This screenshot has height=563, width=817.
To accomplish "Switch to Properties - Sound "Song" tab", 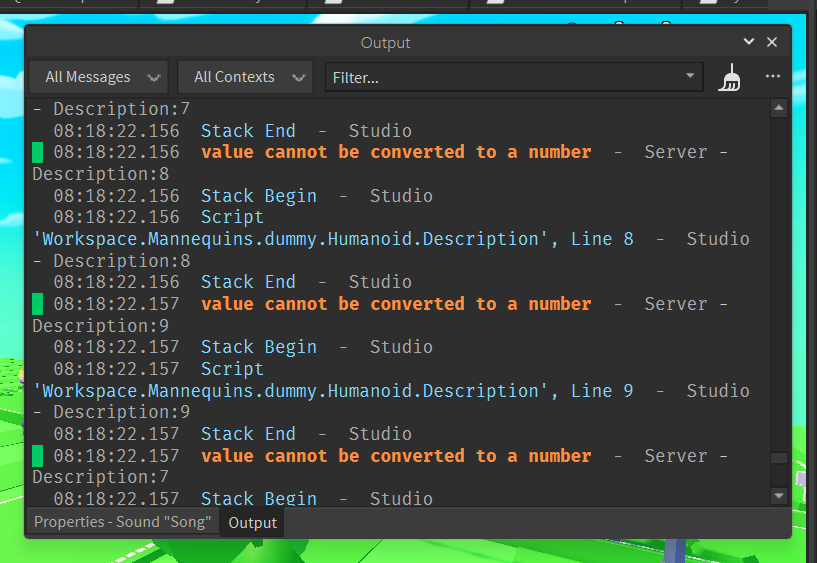I will [122, 522].
